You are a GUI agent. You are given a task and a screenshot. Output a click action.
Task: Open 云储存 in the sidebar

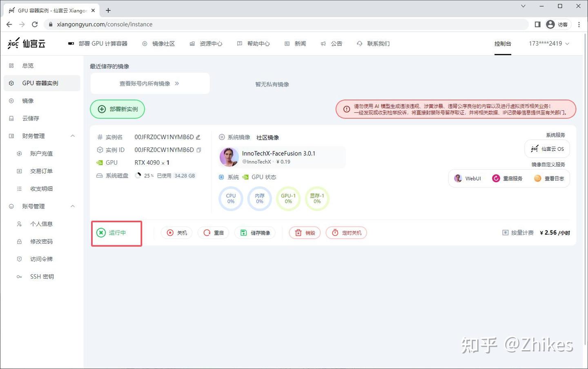pos(42,119)
